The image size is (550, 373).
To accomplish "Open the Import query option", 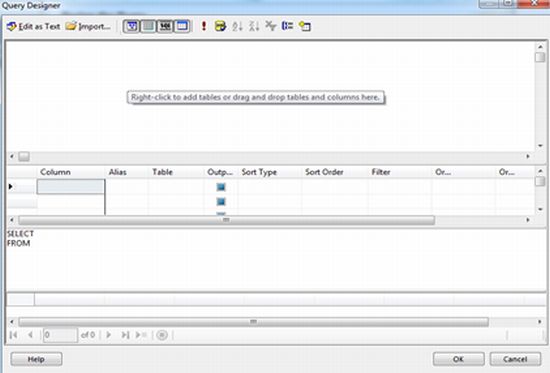I will coord(88,26).
